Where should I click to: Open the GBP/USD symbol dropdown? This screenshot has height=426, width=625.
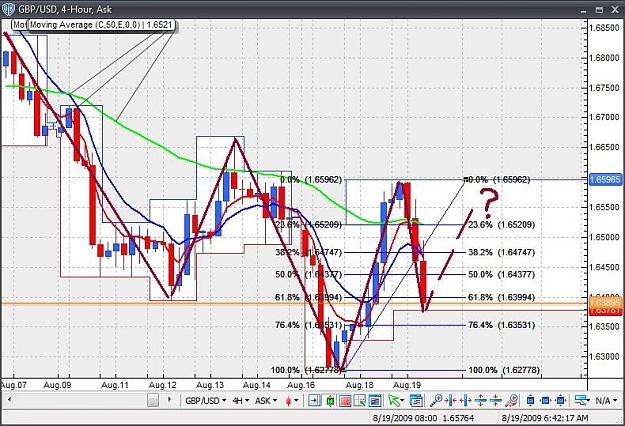(x=205, y=400)
